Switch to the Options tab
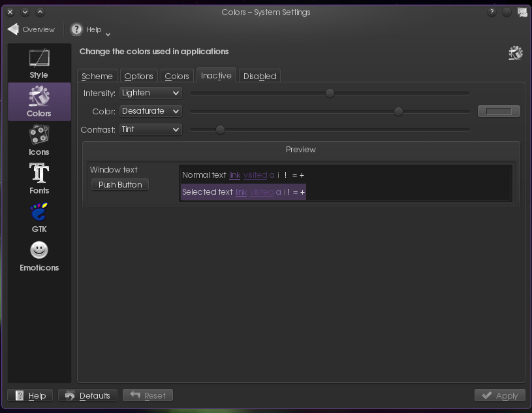 click(x=138, y=76)
